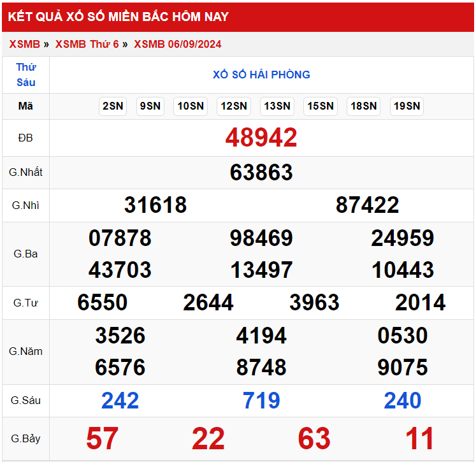Click the first prize number 63863
This screenshot has height=462, width=476.
[261, 173]
